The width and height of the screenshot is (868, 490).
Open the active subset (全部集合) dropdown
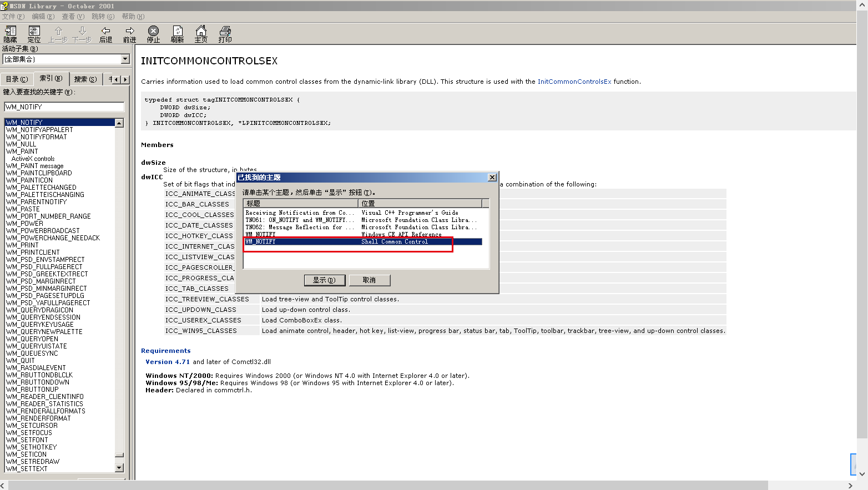(x=125, y=59)
